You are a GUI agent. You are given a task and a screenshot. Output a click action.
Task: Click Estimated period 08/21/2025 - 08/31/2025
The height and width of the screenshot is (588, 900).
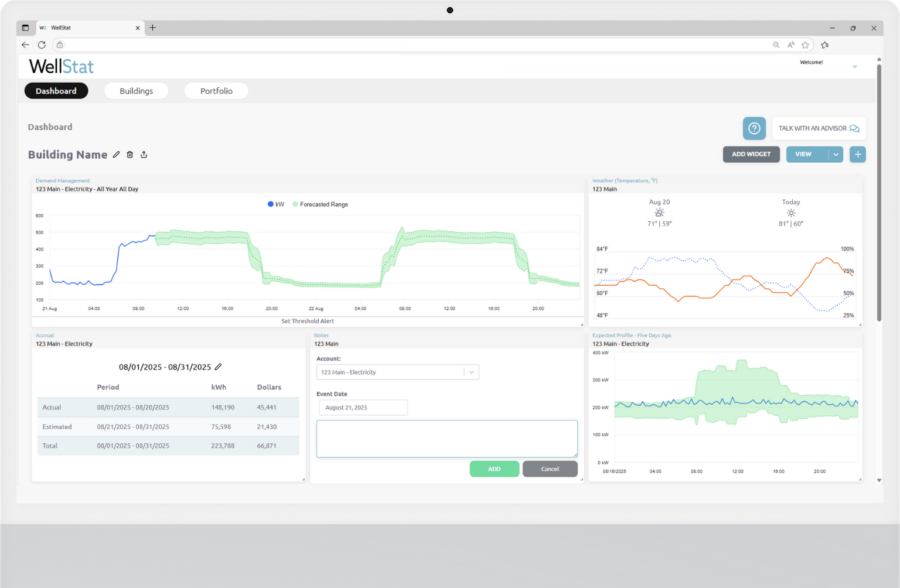[x=133, y=426]
